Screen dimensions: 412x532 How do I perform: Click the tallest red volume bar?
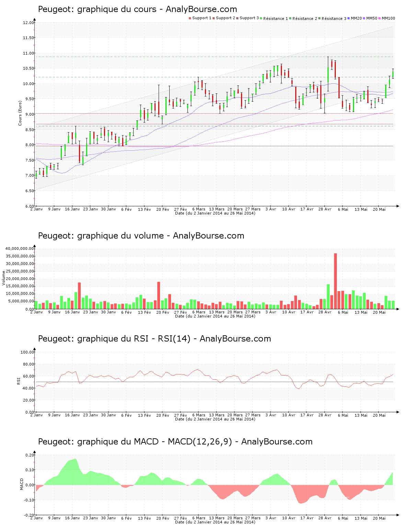tap(335, 281)
